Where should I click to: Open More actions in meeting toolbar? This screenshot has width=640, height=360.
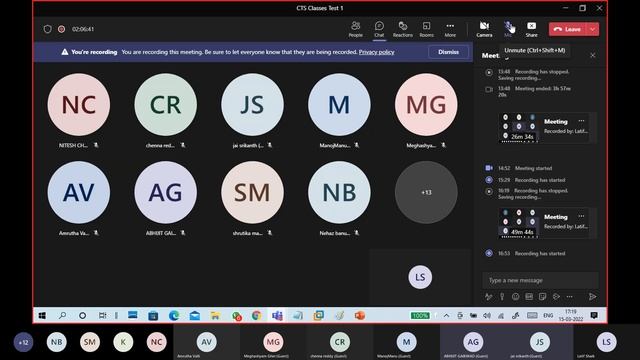point(450,29)
